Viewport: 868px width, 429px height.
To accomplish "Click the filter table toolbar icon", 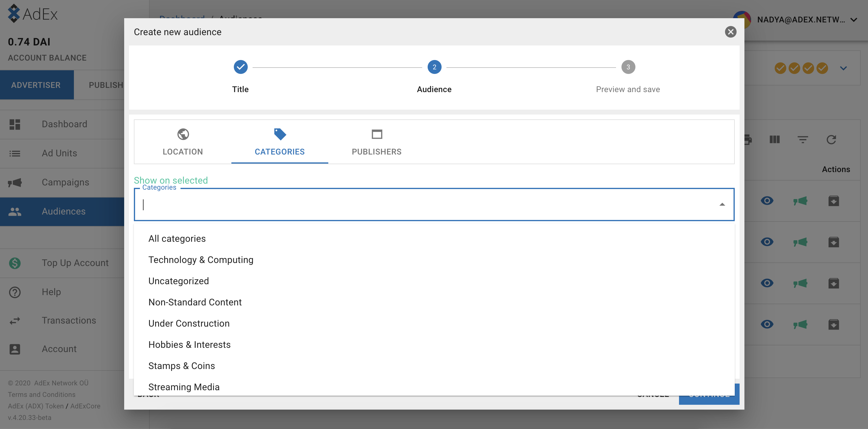I will [x=803, y=139].
